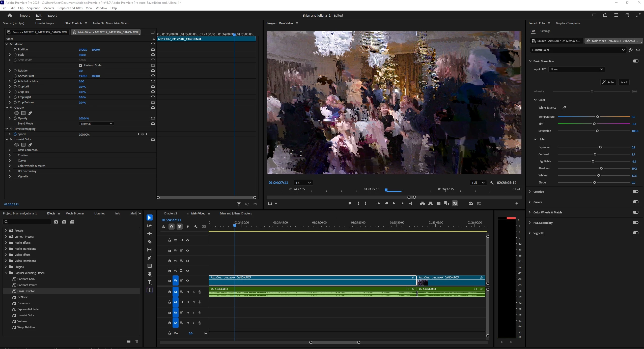Viewport: 644px width, 349px height.
Task: Click the Home icon
Action: (x=10, y=15)
